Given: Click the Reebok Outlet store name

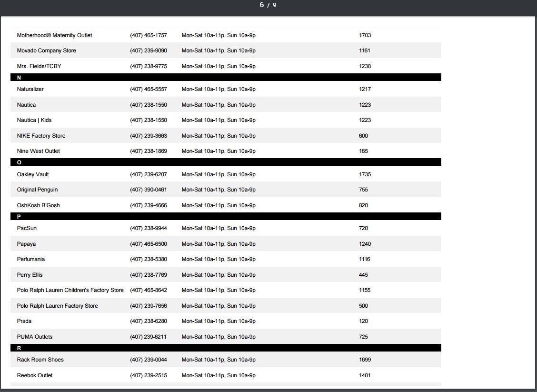Looking at the screenshot, I should click(35, 375).
